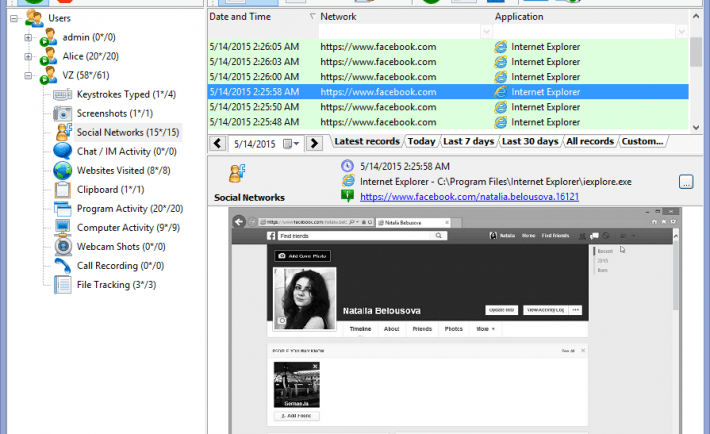Expand the Alice user node

pos(27,56)
